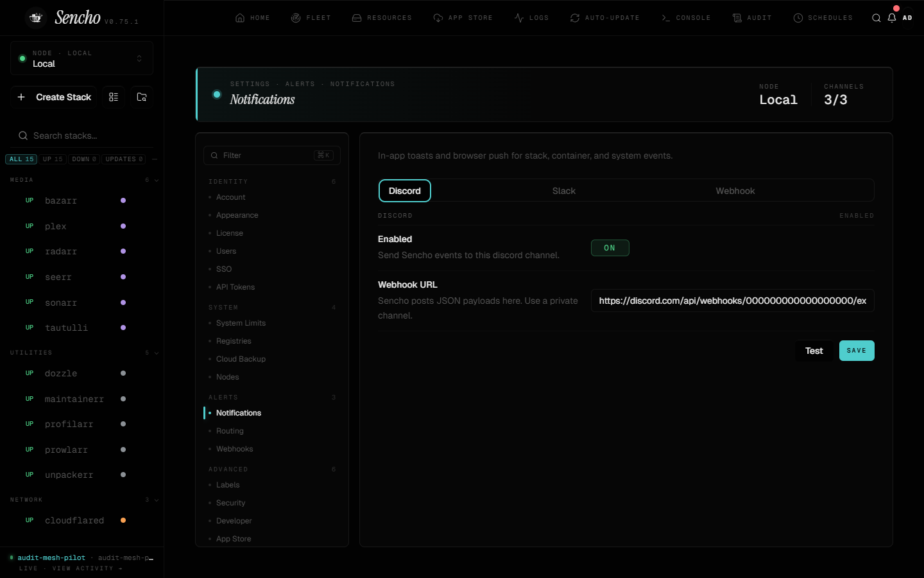Click the stack list view icon button
Image resolution: width=924 pixels, height=578 pixels.
click(114, 97)
